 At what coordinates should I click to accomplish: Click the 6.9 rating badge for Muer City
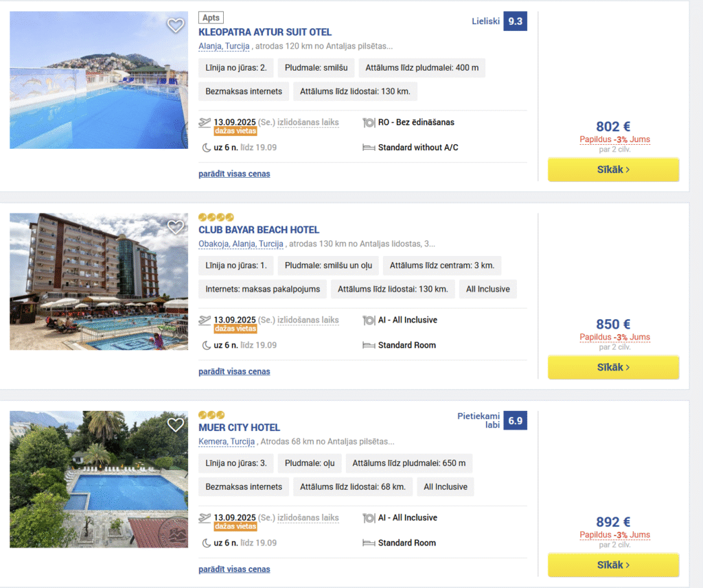515,421
